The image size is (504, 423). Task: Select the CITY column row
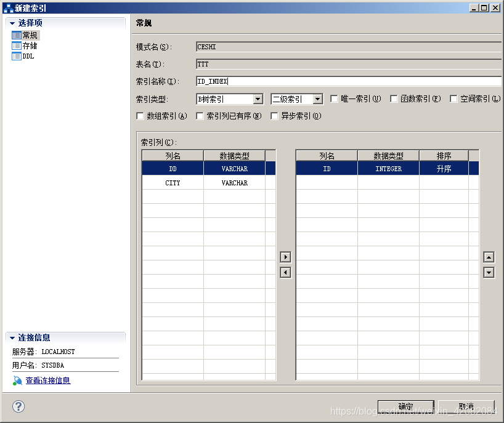[x=209, y=183]
